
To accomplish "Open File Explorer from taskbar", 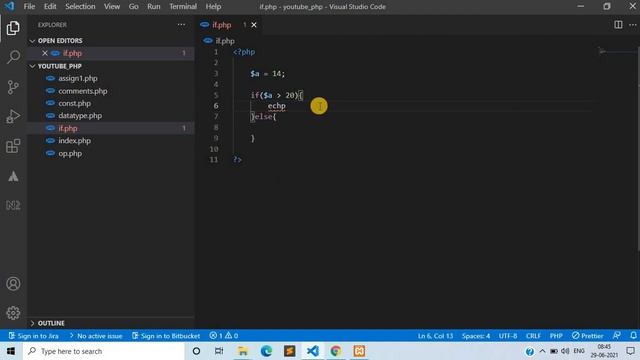I will pos(242,351).
